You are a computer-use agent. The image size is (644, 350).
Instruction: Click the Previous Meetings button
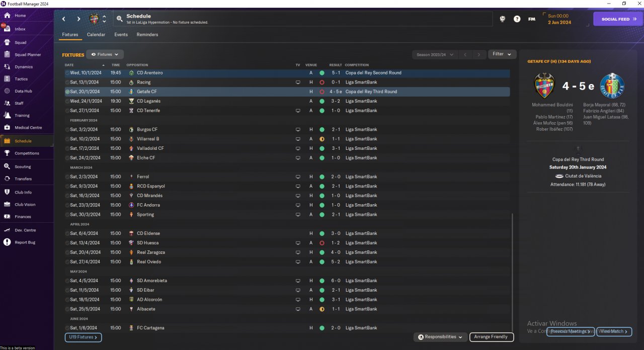[570, 331]
